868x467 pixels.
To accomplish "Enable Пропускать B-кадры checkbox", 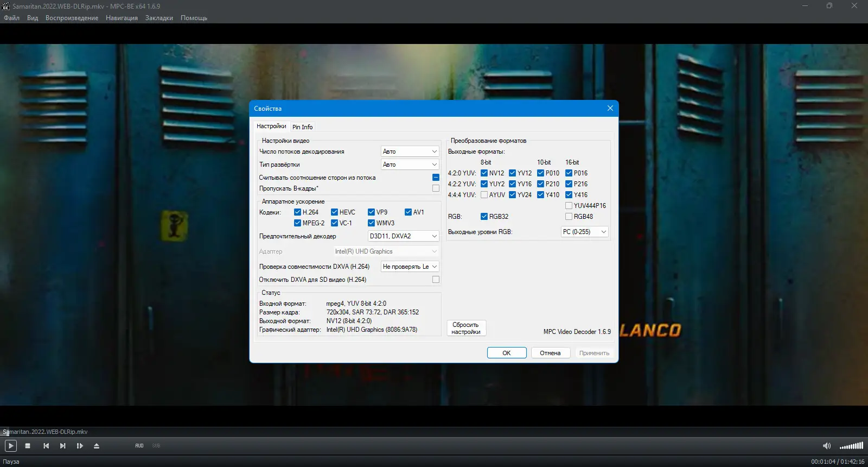I will (x=436, y=188).
